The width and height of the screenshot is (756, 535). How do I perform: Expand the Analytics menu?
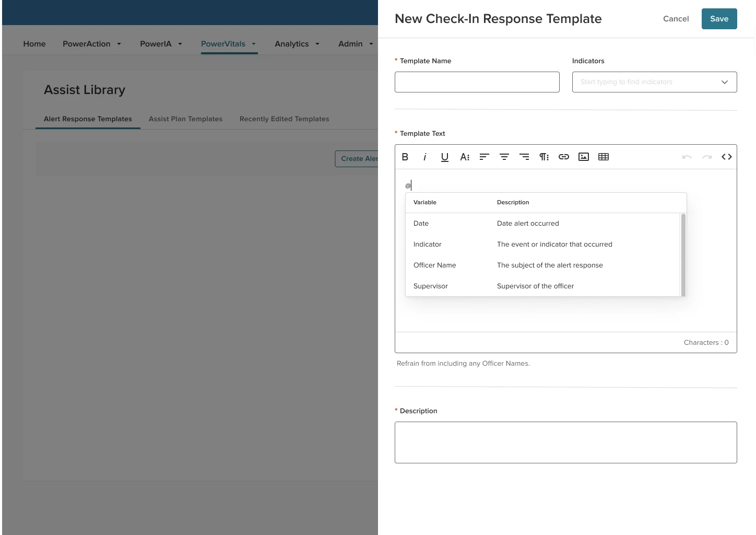coord(297,44)
